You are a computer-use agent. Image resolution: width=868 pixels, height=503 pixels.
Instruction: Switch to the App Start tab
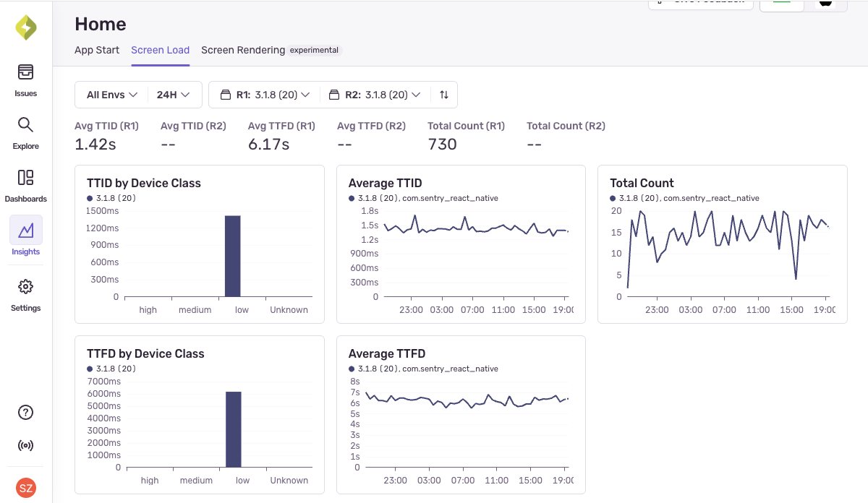(x=96, y=50)
